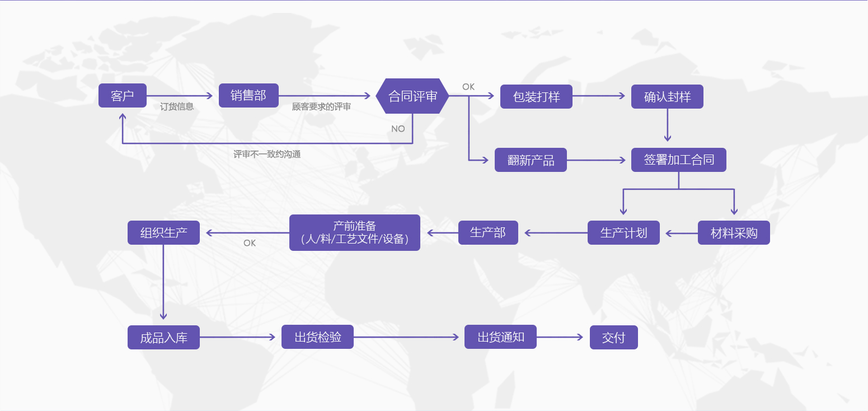Select the 翻新产品 box

tap(531, 160)
